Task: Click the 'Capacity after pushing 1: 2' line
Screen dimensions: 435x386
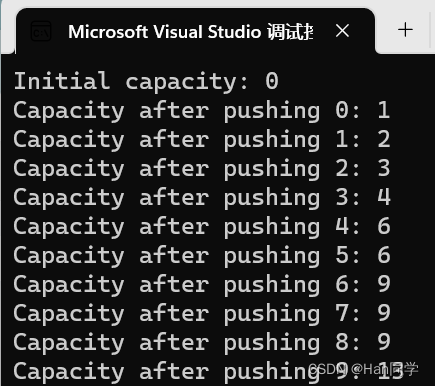Action: [202, 140]
